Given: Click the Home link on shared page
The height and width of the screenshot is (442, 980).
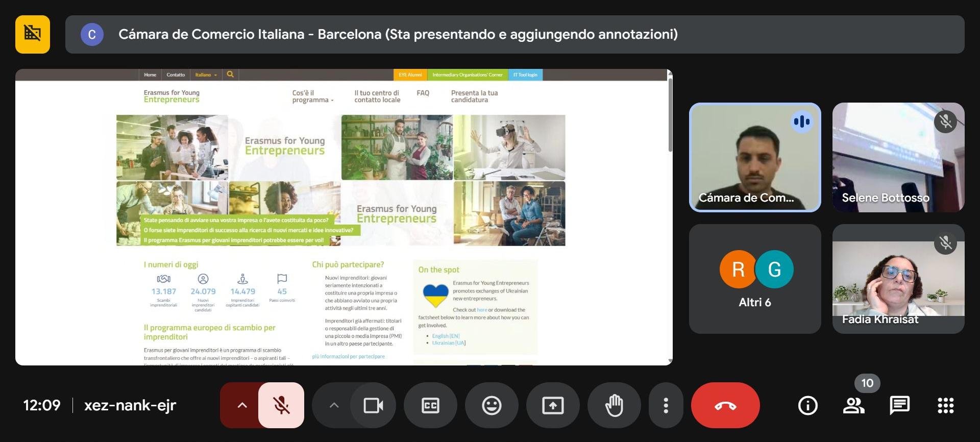Looking at the screenshot, I should (150, 75).
